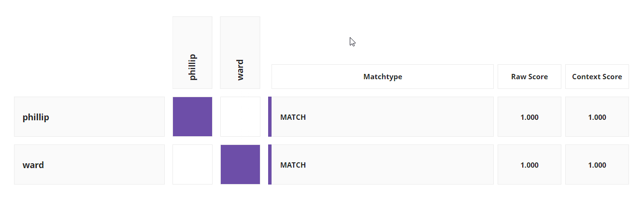
Task: Click the ward row context score 1.000
Action: click(x=597, y=165)
